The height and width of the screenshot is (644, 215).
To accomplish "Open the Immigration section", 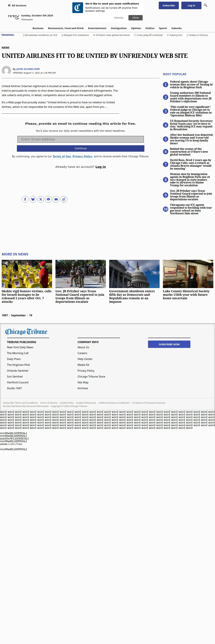I will (x=119, y=28).
